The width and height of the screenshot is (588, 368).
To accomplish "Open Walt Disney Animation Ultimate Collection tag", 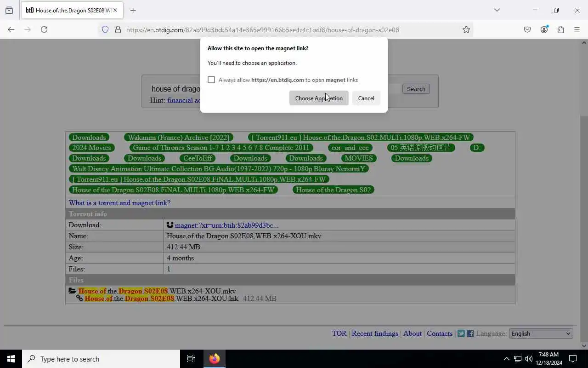I will click(x=219, y=169).
